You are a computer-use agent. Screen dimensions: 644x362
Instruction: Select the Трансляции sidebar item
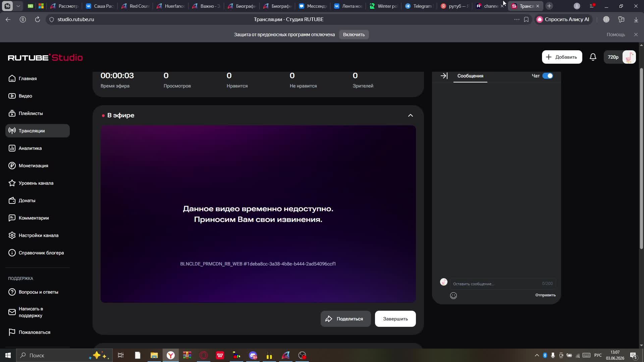[x=38, y=131]
